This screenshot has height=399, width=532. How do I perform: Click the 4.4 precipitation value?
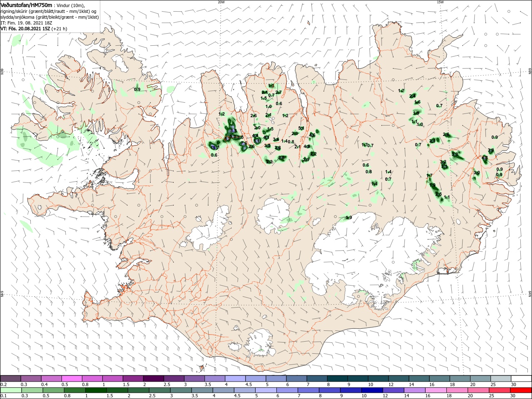(256, 136)
